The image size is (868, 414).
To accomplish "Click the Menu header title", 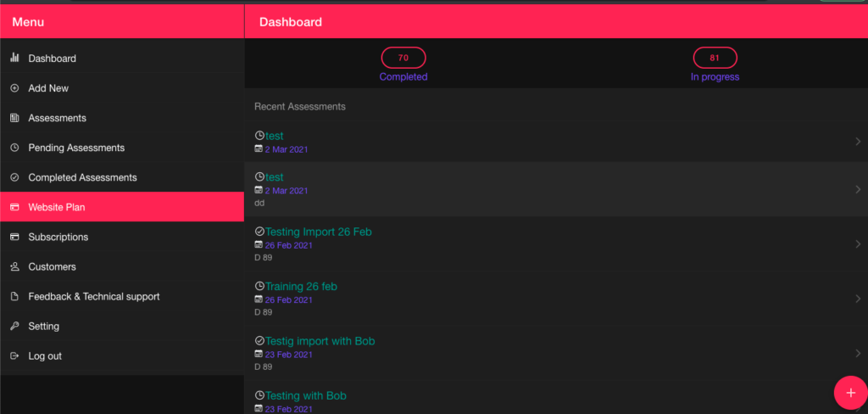I will click(x=28, y=22).
